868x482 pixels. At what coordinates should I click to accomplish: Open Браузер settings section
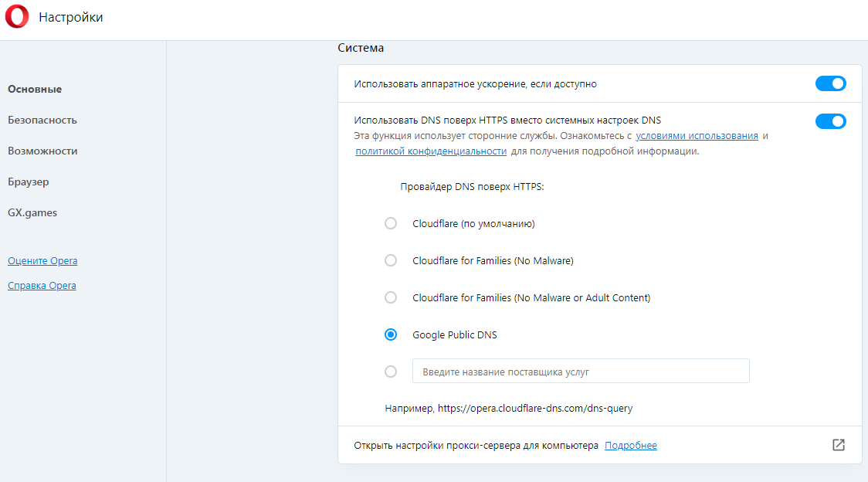click(x=29, y=182)
